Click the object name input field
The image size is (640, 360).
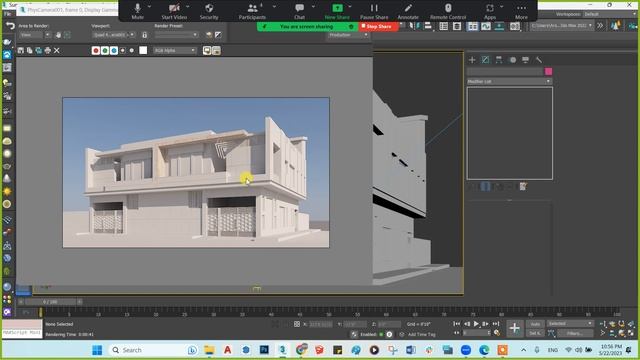[505, 71]
